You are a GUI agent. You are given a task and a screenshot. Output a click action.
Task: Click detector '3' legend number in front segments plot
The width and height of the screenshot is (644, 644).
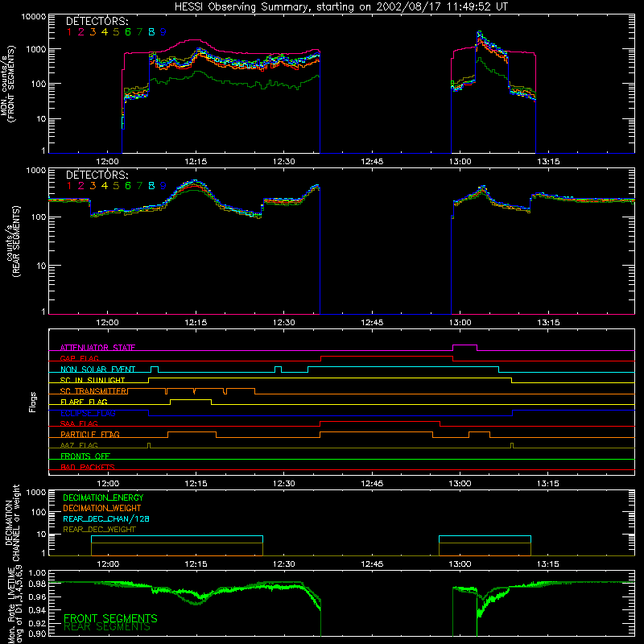[x=93, y=32]
